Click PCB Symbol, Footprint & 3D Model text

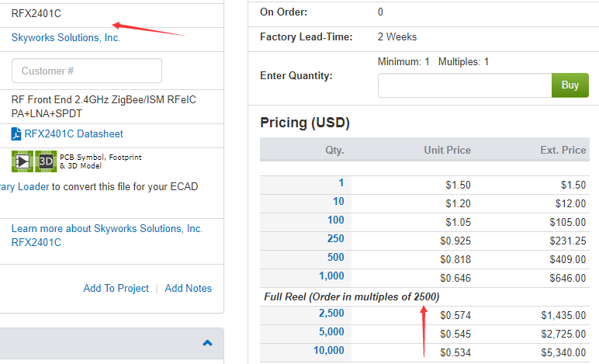click(x=100, y=161)
